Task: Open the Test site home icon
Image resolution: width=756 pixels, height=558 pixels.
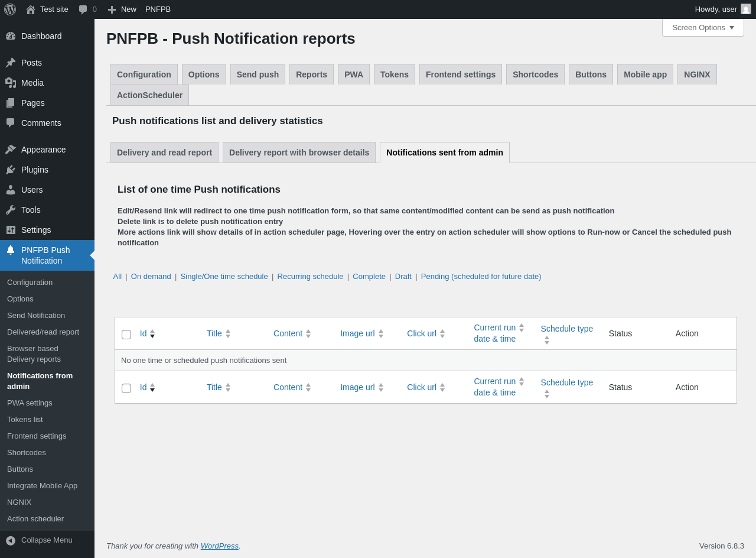Action: (31, 9)
